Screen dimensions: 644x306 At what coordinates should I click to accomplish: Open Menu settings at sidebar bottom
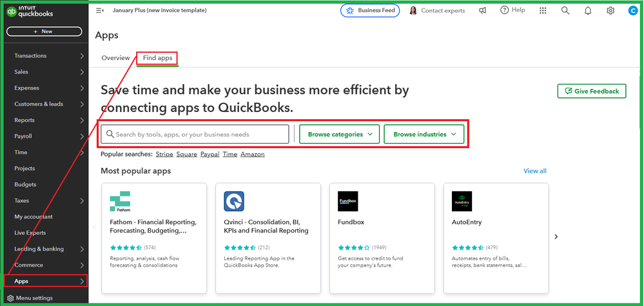tap(30, 298)
